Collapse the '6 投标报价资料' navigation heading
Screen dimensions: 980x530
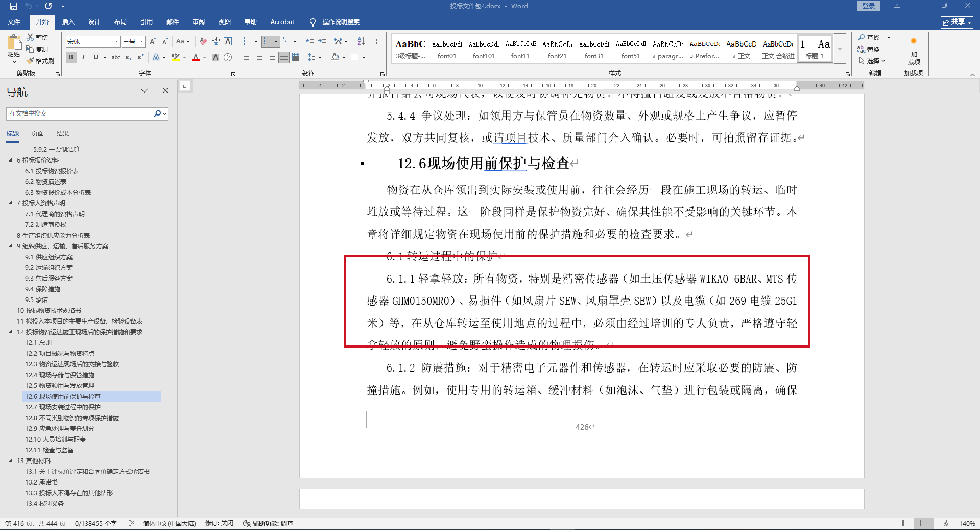pyautogui.click(x=10, y=160)
